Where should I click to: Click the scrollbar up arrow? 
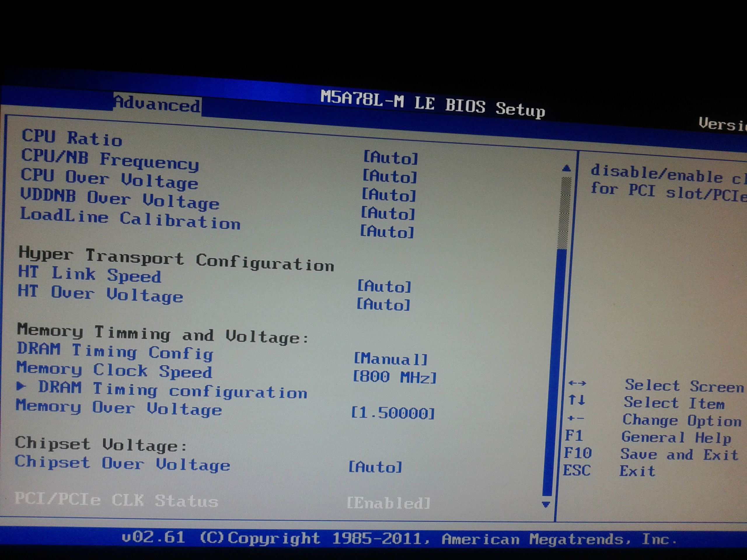click(x=567, y=169)
